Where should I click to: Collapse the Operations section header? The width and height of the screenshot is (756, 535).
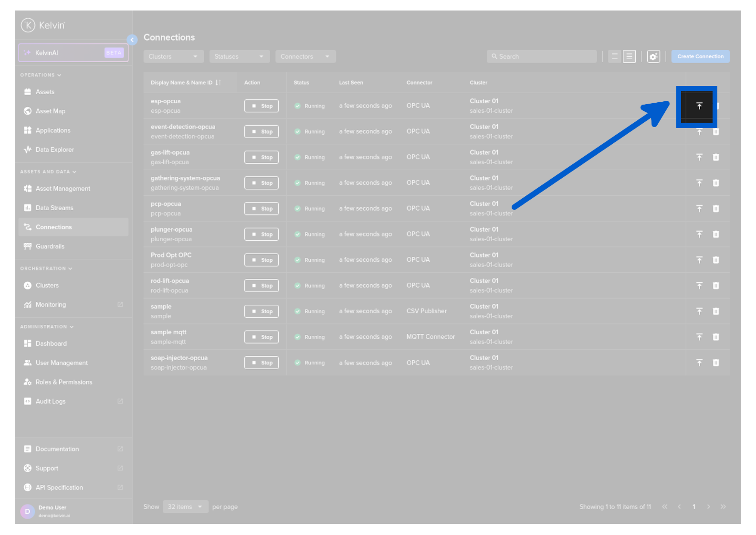click(41, 75)
